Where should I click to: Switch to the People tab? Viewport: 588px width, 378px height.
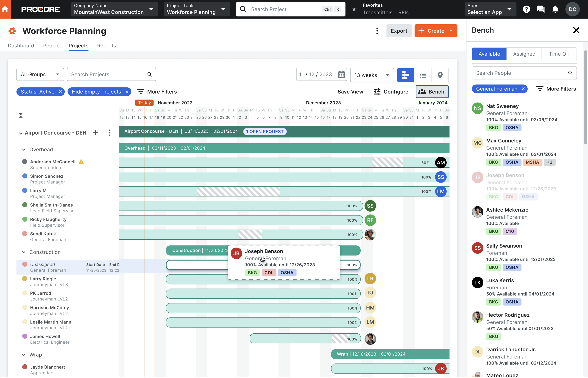click(51, 46)
